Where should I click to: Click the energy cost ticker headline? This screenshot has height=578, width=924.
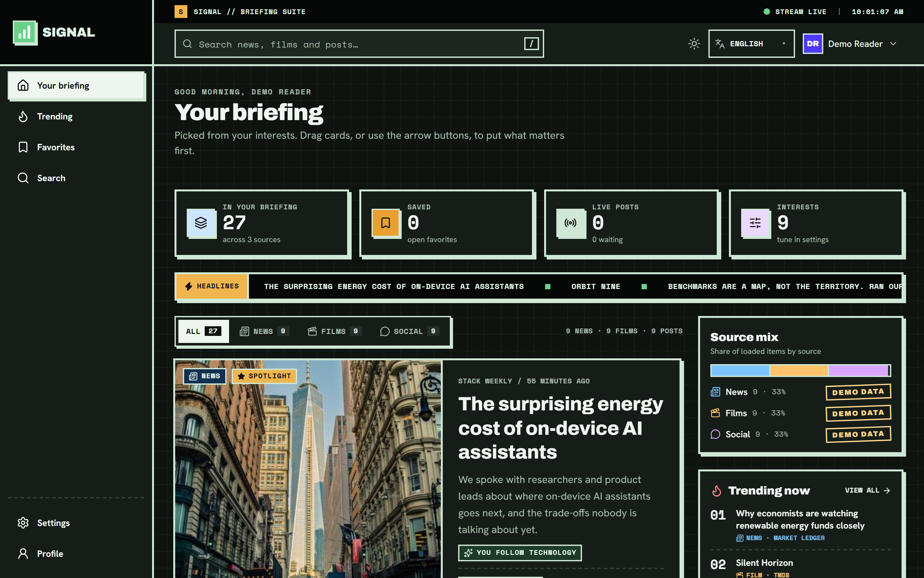click(394, 287)
